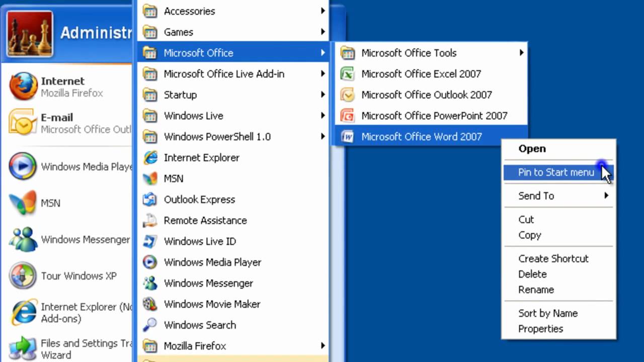Image resolution: width=644 pixels, height=362 pixels.
Task: Click the Remote Assistance label
Action: 205,221
